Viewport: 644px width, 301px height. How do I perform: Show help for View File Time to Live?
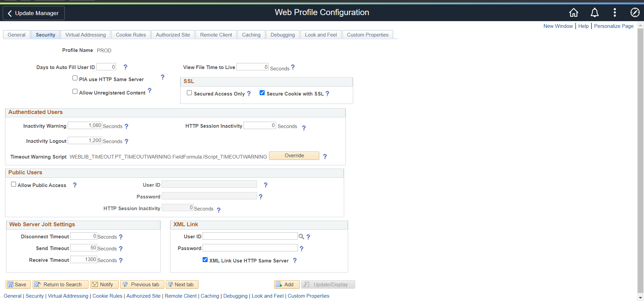pyautogui.click(x=293, y=67)
